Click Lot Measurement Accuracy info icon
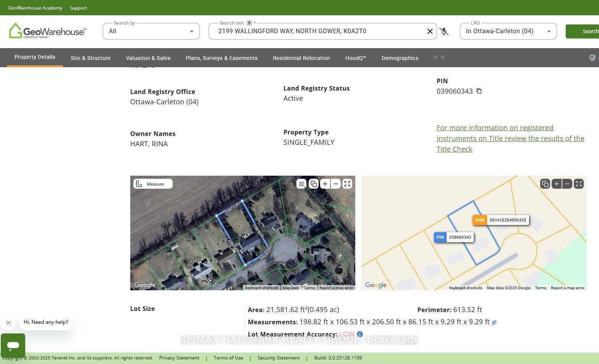The height and width of the screenshot is (364, 599). point(359,334)
